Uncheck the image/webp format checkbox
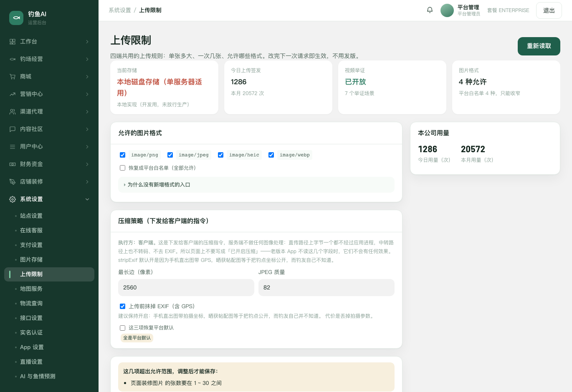This screenshot has height=392, width=572. click(271, 155)
